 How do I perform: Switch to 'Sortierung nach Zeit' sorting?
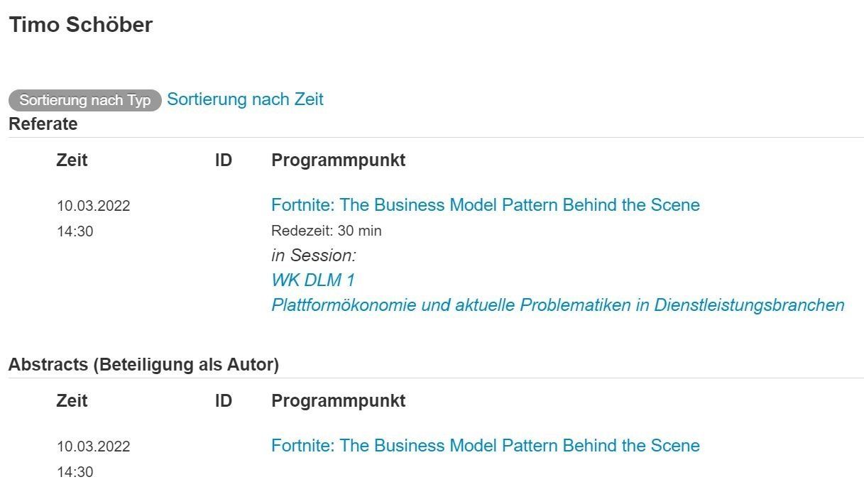point(245,99)
